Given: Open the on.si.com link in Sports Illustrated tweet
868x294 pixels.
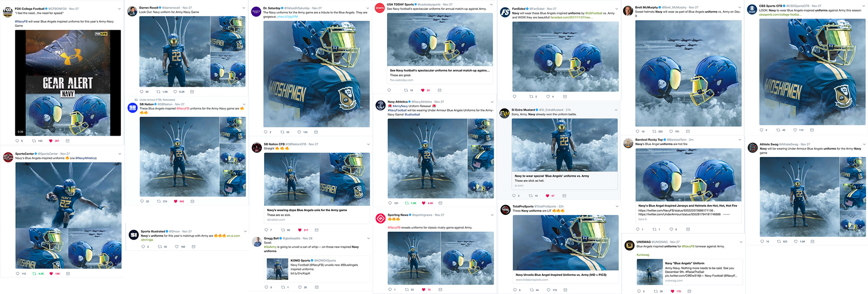Looking at the screenshot, I should (x=233, y=236).
